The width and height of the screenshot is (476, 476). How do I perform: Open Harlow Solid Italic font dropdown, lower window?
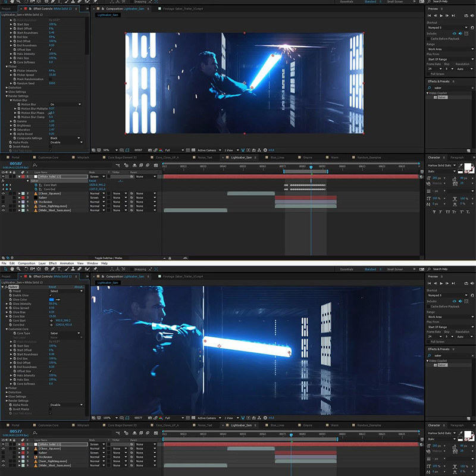click(x=441, y=434)
